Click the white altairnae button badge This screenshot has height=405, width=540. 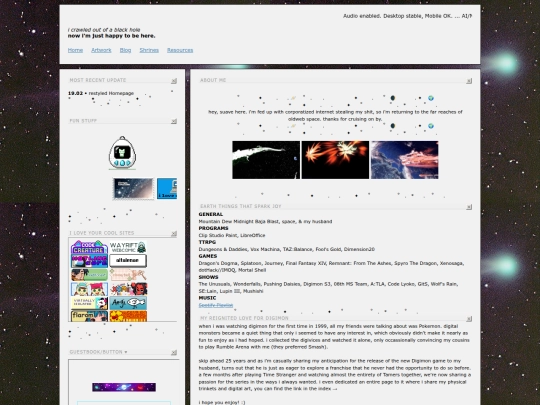(128, 261)
